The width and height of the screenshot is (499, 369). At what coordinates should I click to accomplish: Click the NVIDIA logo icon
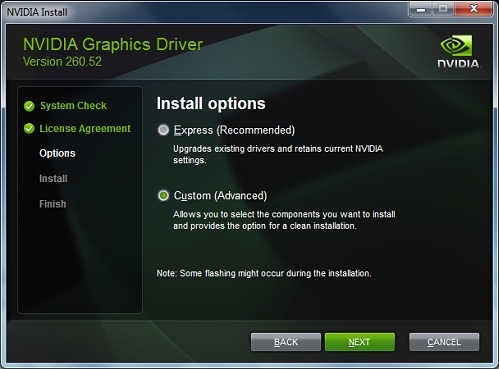click(459, 51)
